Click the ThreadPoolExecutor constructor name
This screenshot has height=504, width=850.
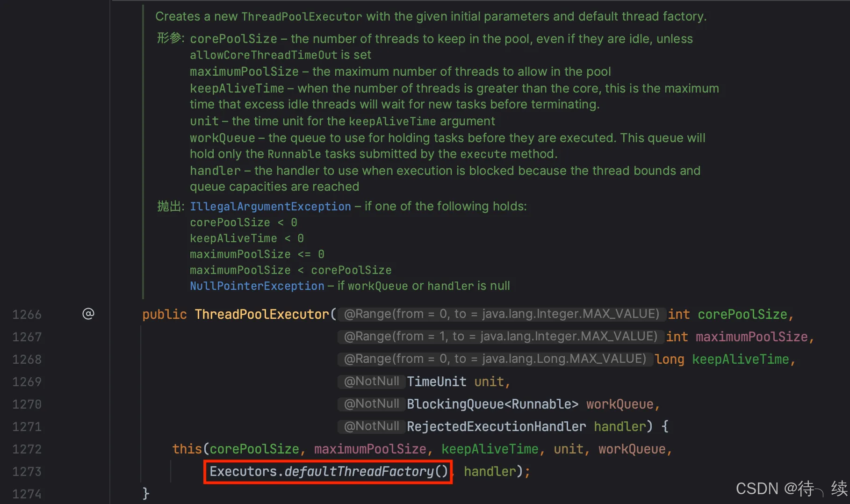262,314
